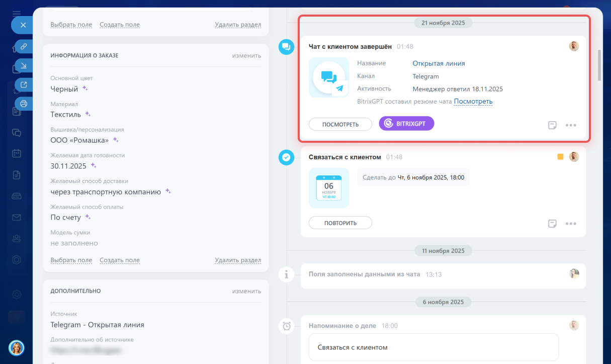The image size is (611, 364).
Task: Open the Открытая линия link
Action: pyautogui.click(x=439, y=63)
